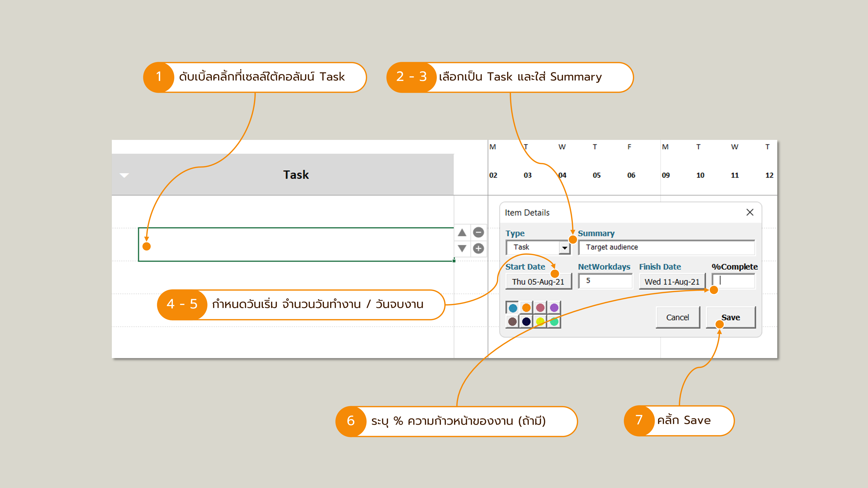Image resolution: width=868 pixels, height=488 pixels.
Task: Choose the purple color swatch
Action: point(554,308)
